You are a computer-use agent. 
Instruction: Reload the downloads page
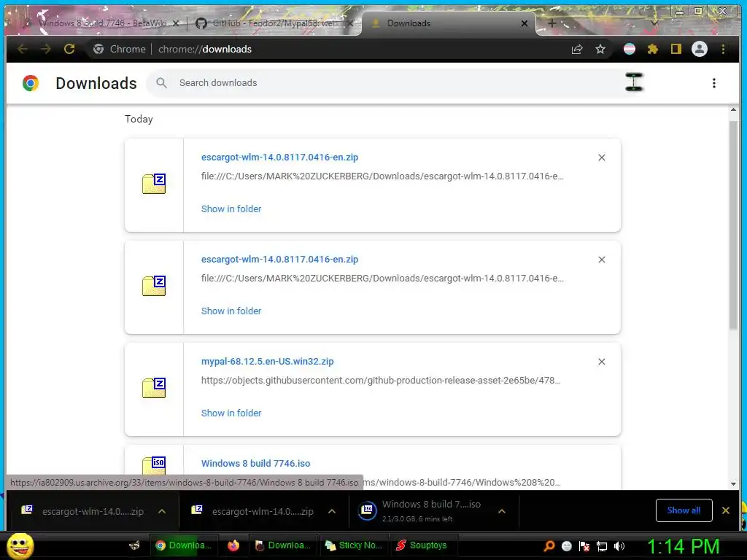click(69, 49)
